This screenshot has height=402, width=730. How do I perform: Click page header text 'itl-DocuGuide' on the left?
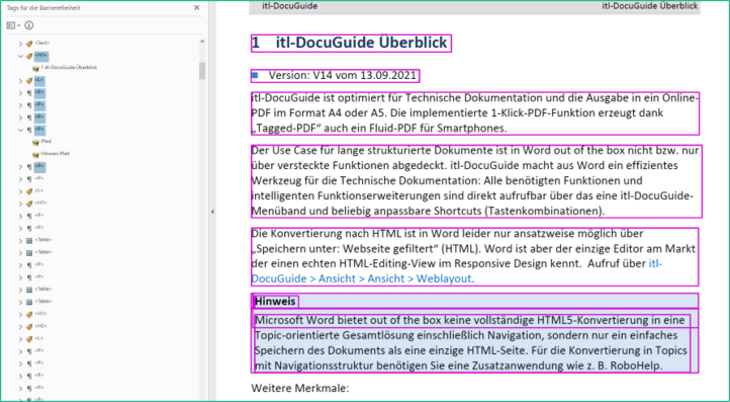pyautogui.click(x=289, y=6)
